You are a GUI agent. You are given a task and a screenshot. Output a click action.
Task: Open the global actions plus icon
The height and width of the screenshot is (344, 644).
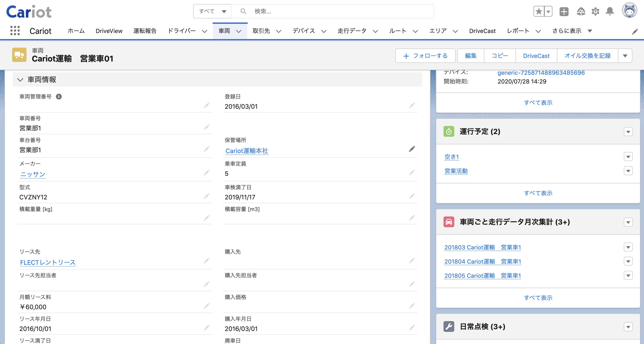(564, 11)
